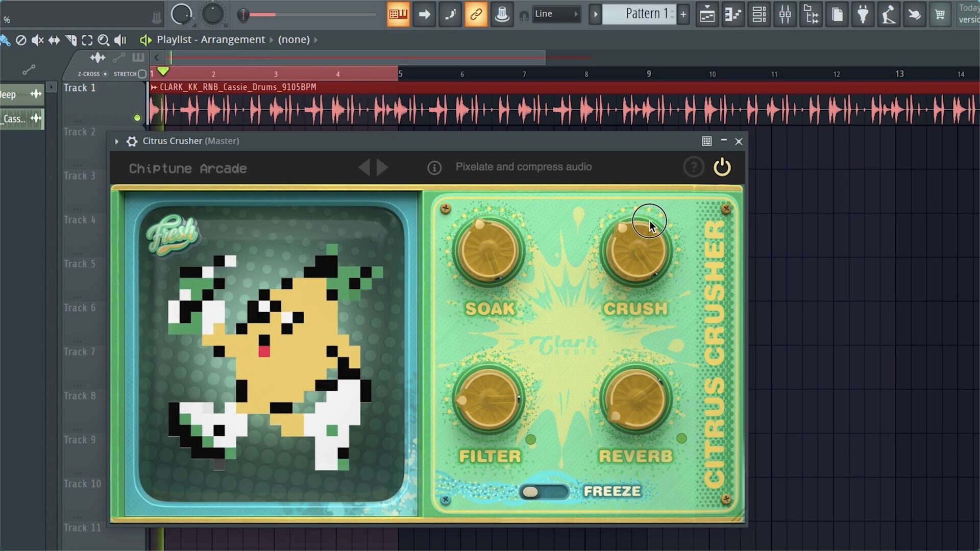
Task: Open the Pattern 1 name selector
Action: pos(639,14)
